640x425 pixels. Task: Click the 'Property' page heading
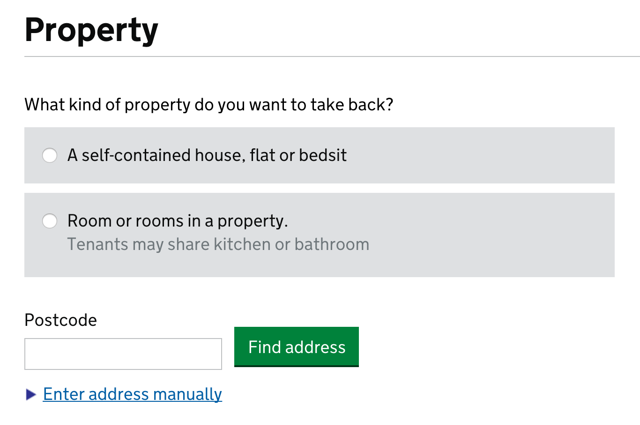pyautogui.click(x=91, y=30)
